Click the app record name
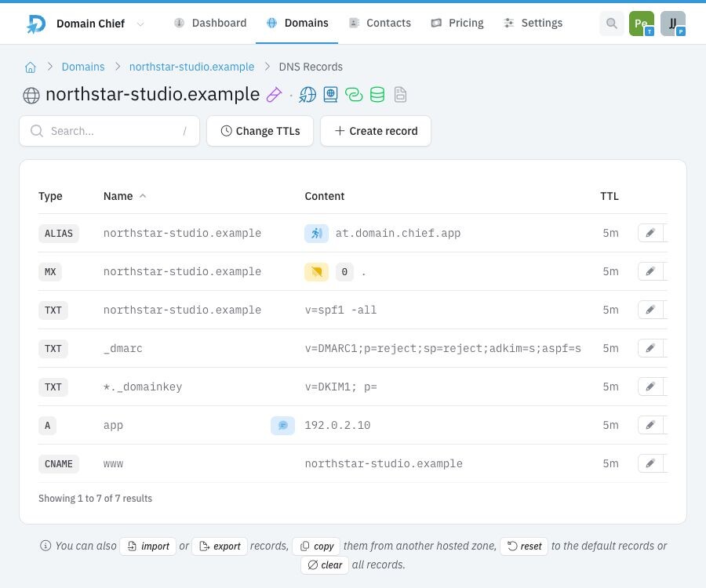This screenshot has height=588, width=706. click(114, 426)
